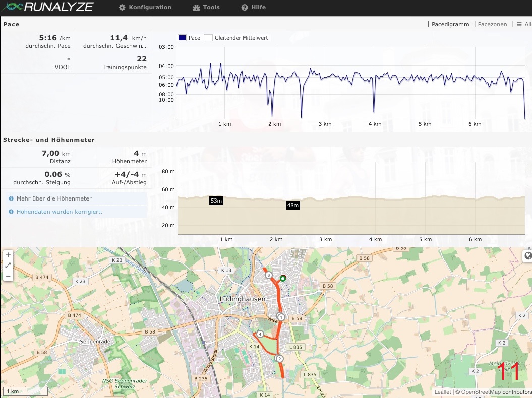Click kilometer marker 6 on the route
This screenshot has height=398, width=532.
[x=269, y=275]
